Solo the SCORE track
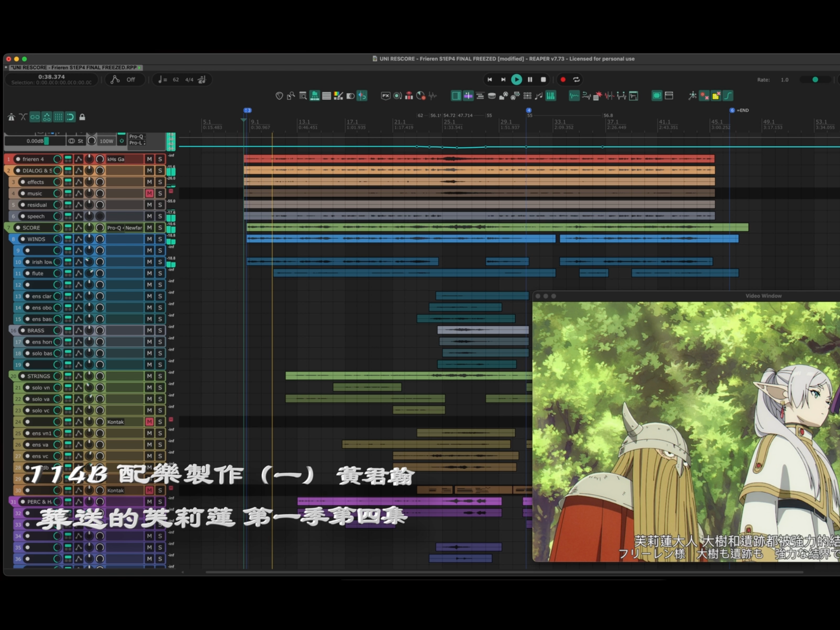Screen dimensions: 840x630 click(x=160, y=228)
